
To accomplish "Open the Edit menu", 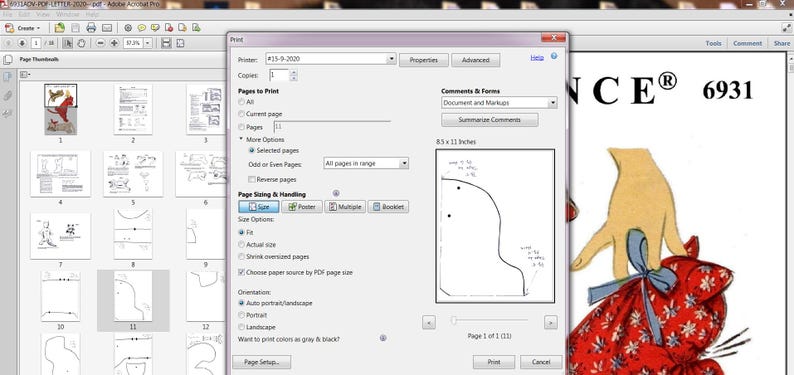I will click(24, 14).
